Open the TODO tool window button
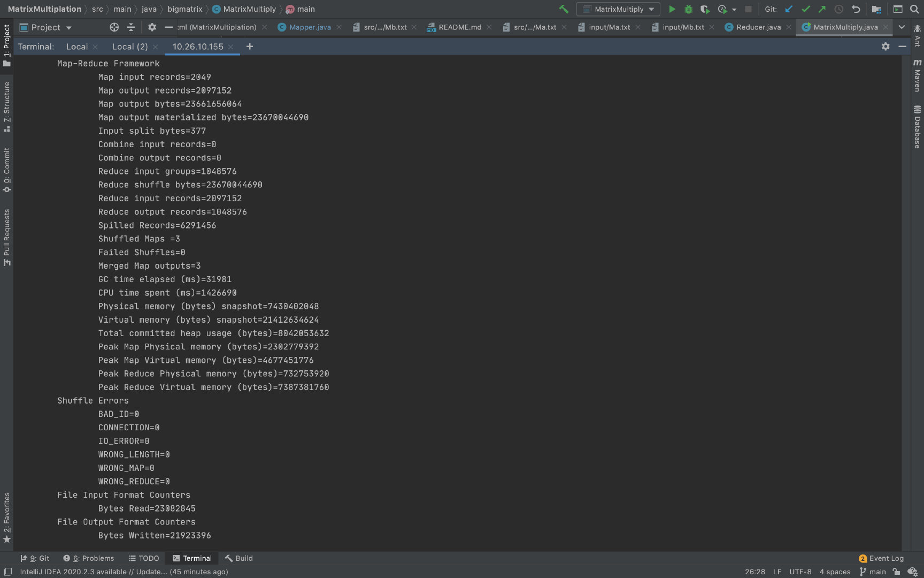924x578 pixels. 144,558
